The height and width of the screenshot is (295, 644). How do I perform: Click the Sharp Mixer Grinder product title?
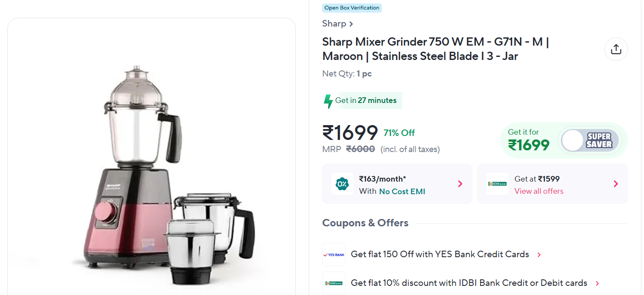435,49
